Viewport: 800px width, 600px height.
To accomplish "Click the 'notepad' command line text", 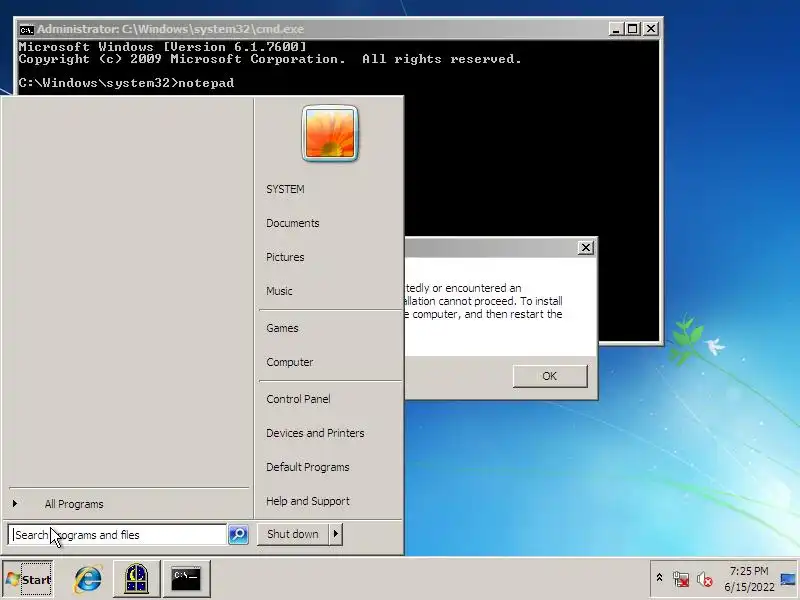I will pyautogui.click(x=206, y=83).
